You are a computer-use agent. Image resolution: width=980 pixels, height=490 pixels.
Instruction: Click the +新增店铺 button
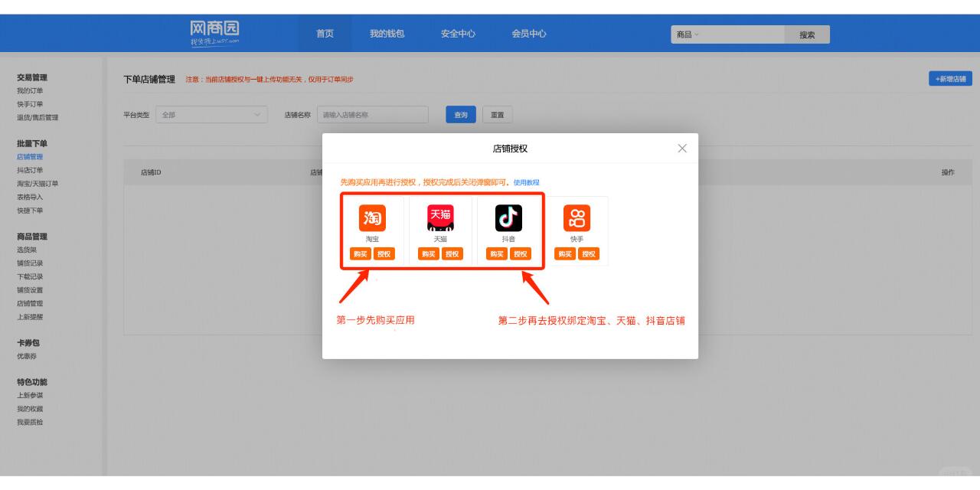pos(950,79)
